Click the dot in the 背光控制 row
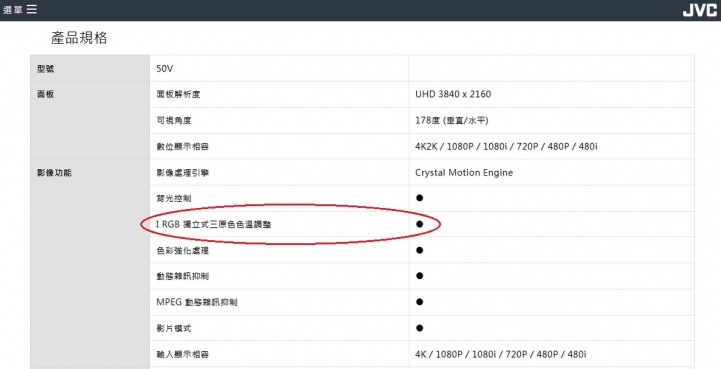The image size is (721, 369). click(419, 198)
